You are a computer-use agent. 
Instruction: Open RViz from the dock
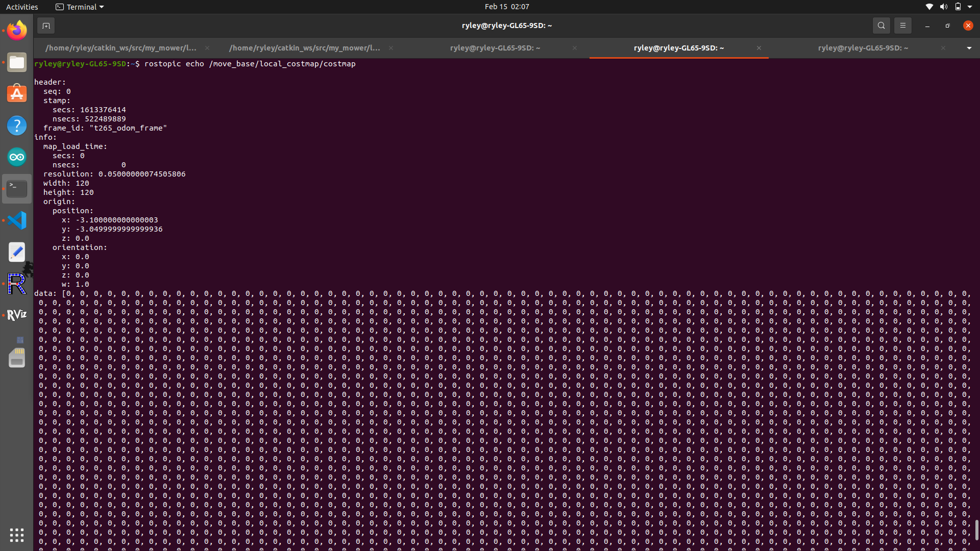pos(17,315)
